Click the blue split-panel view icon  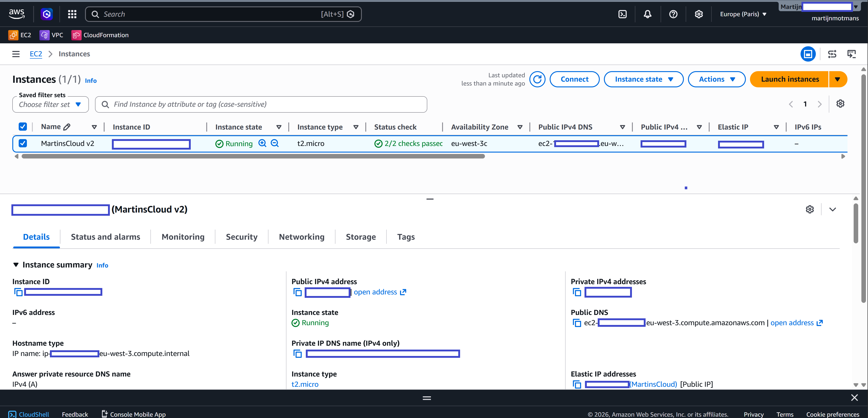click(808, 54)
